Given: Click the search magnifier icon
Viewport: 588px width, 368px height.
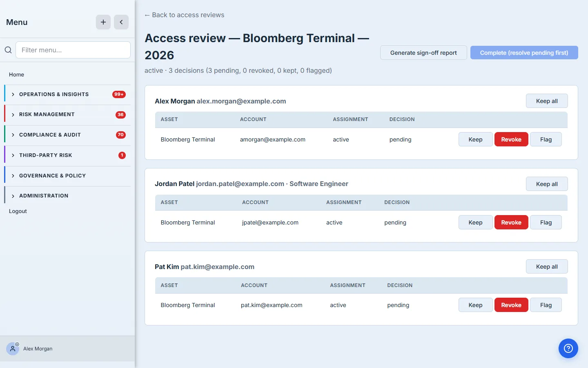Looking at the screenshot, I should [8, 50].
